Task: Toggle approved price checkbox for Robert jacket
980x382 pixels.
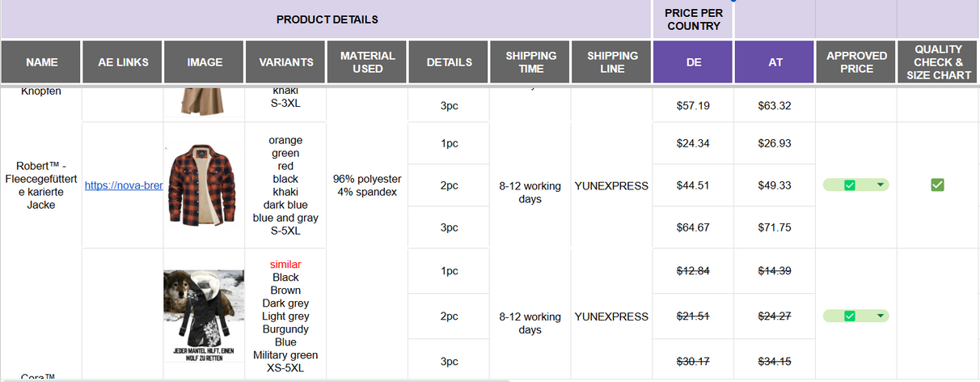Action: [849, 185]
